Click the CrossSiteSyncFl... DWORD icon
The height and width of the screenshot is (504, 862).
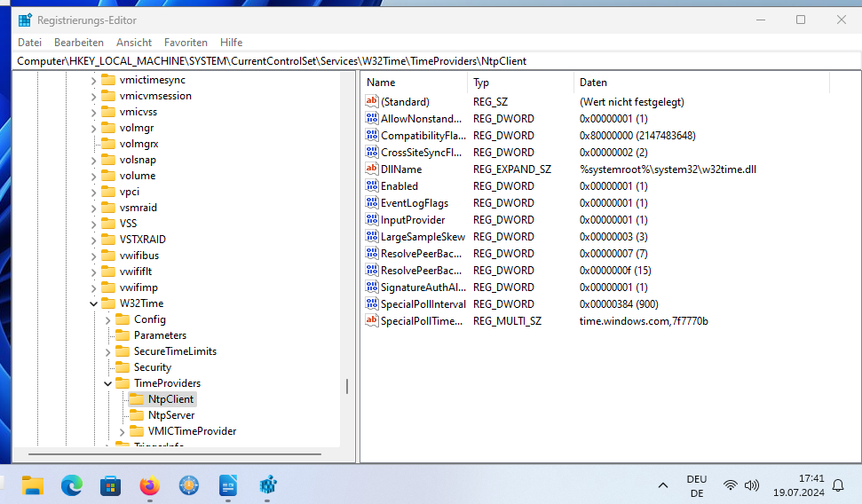tap(372, 152)
